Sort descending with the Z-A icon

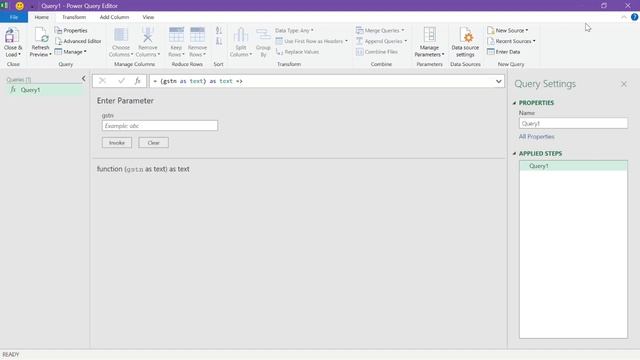219,41
